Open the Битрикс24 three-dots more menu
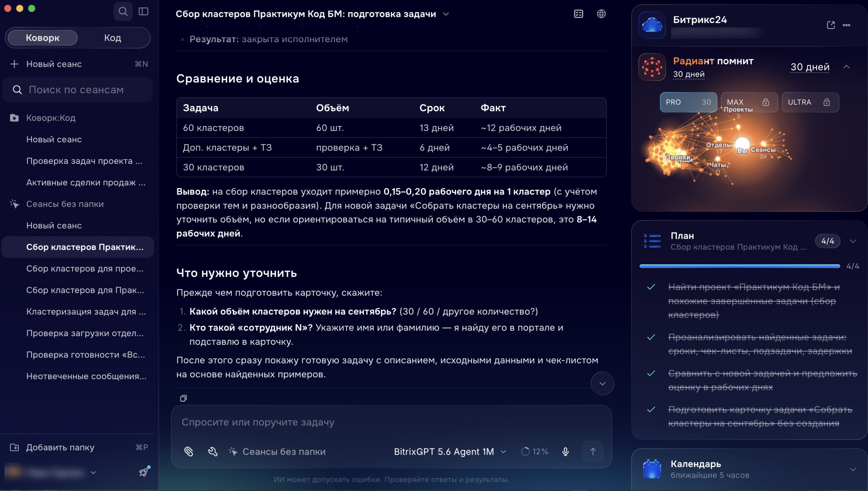 pyautogui.click(x=846, y=25)
